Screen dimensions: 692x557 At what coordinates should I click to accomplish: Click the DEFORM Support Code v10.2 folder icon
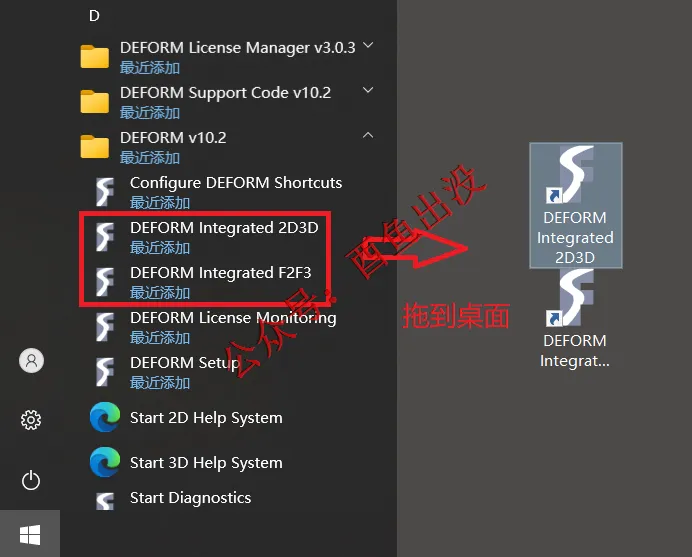tap(94, 102)
